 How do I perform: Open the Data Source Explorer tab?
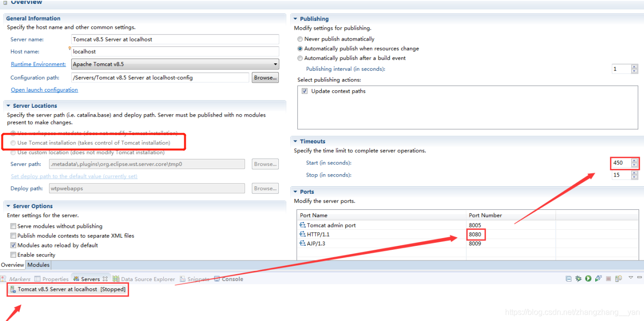(144, 279)
